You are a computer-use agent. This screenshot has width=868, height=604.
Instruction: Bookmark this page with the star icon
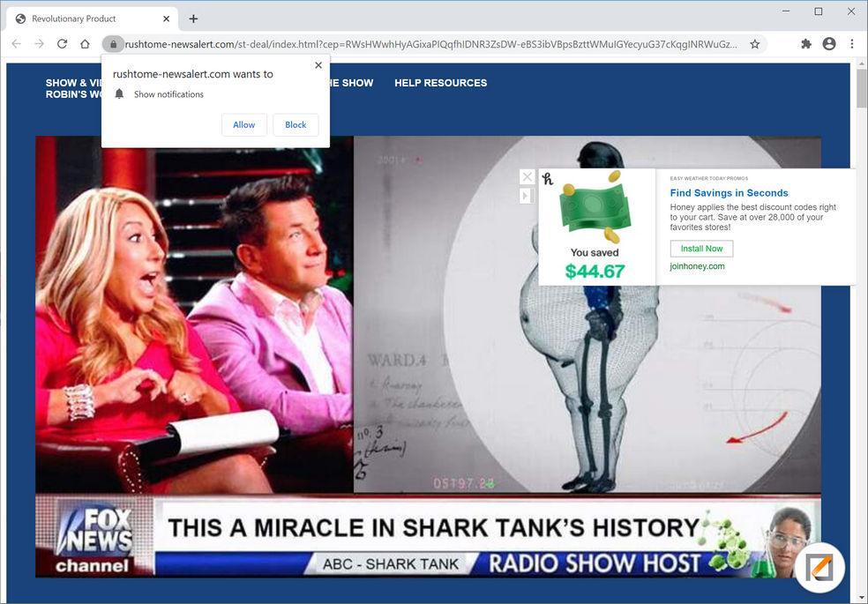coord(754,44)
